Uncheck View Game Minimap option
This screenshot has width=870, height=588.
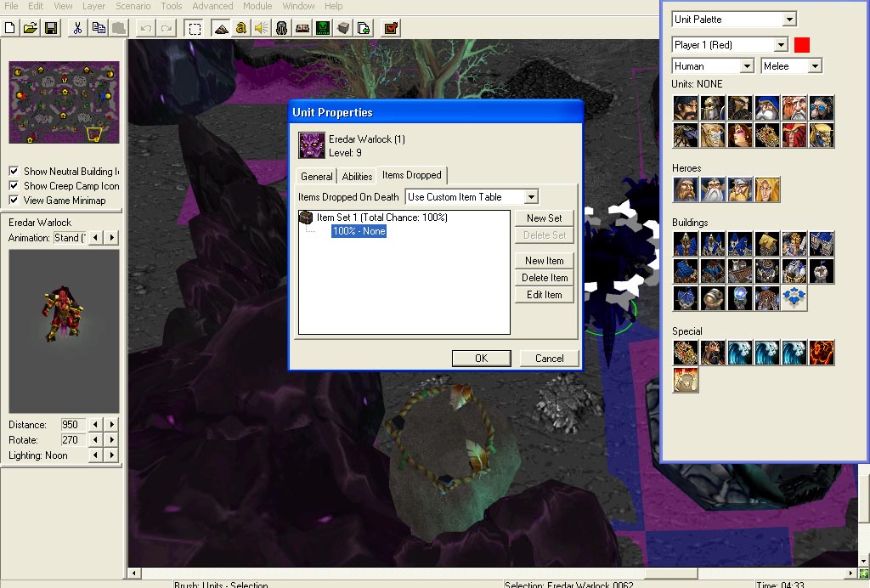click(14, 201)
